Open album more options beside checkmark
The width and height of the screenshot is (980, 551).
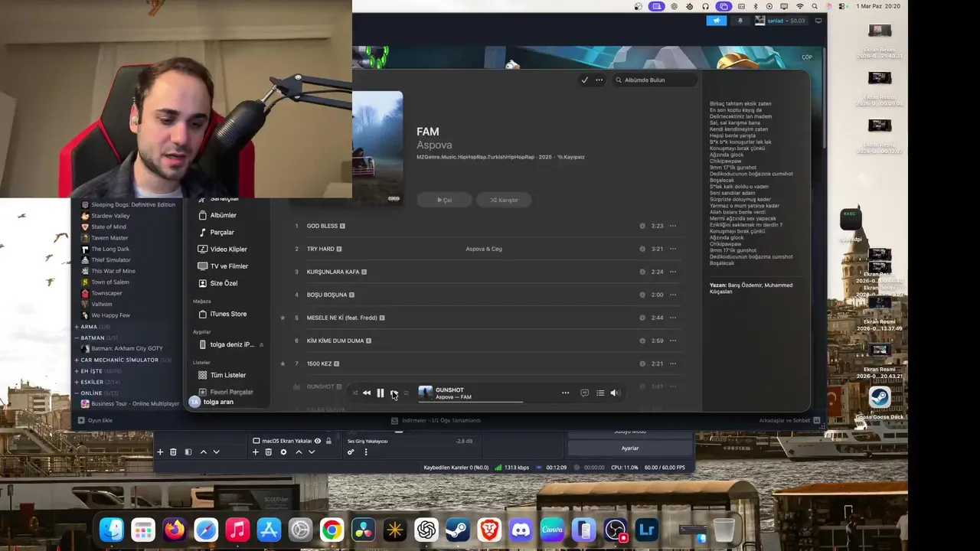(x=599, y=80)
